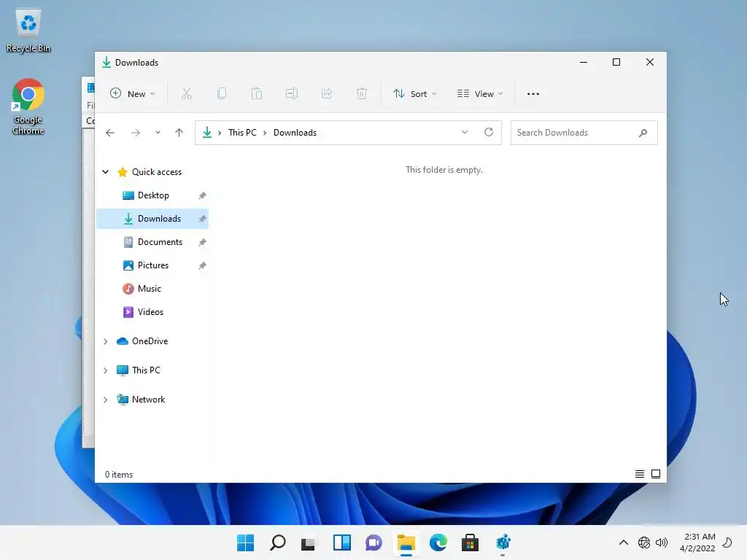Expand the Network tree node
Image resolution: width=747 pixels, height=560 pixels.
click(106, 400)
